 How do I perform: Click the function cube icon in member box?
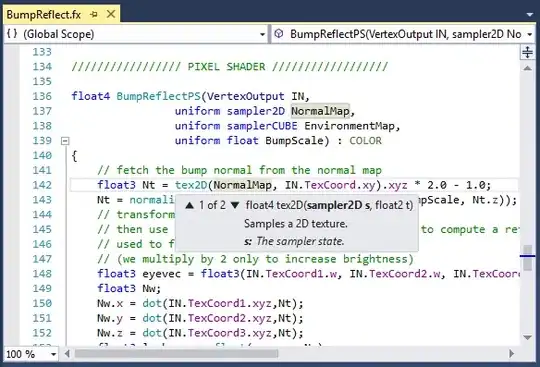279,34
